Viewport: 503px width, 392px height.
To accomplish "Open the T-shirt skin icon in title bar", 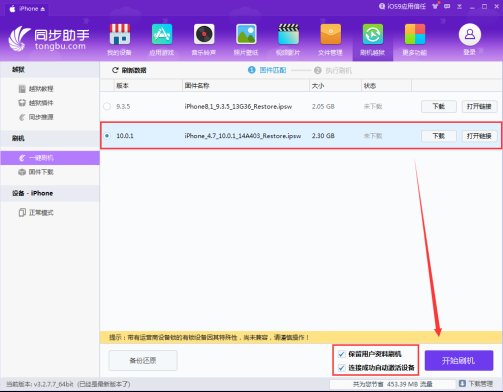I will 435,6.
